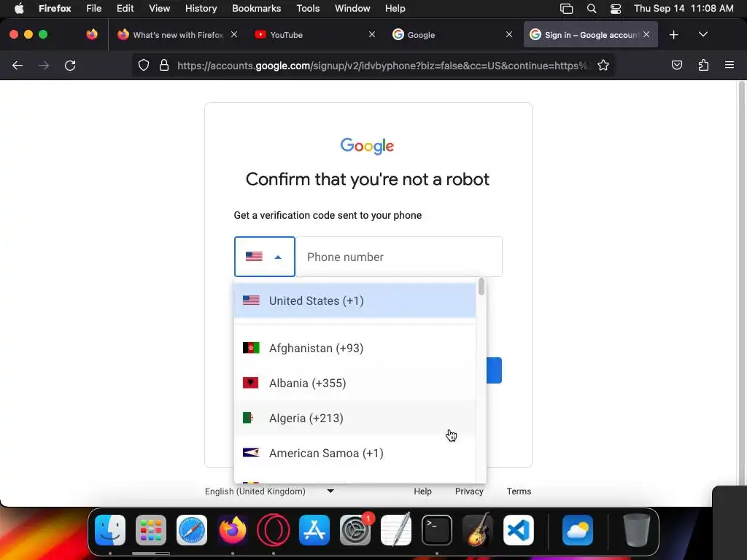This screenshot has height=560, width=747.
Task: Open Visual Studio Code from the dock
Action: 519,530
